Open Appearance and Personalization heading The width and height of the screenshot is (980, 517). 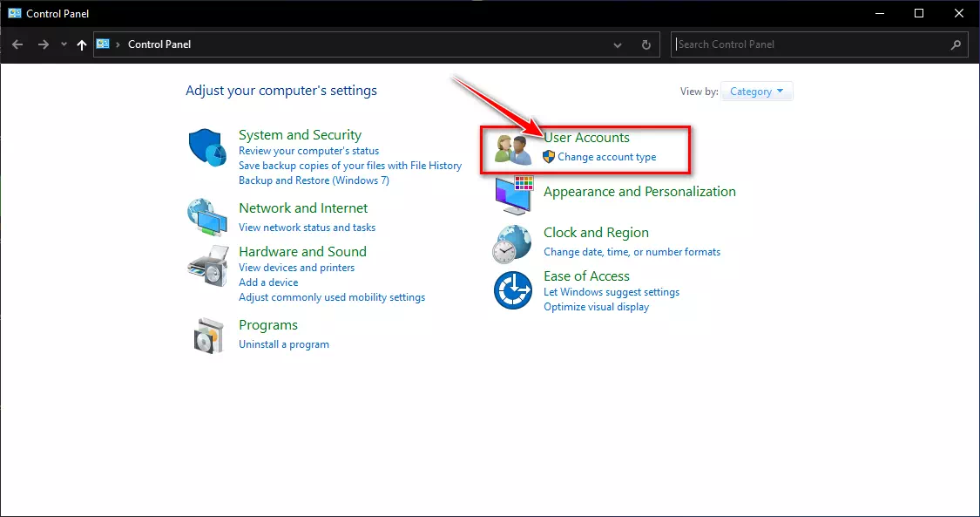(639, 191)
